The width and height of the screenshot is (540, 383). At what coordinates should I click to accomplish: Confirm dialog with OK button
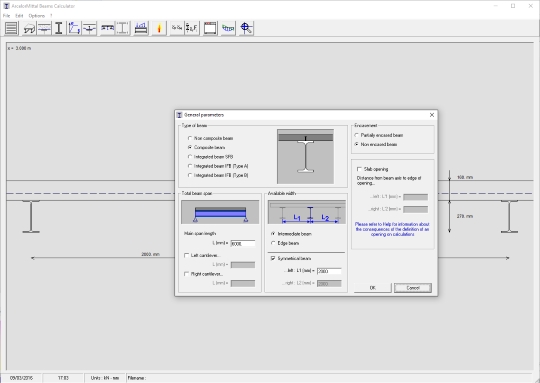373,288
